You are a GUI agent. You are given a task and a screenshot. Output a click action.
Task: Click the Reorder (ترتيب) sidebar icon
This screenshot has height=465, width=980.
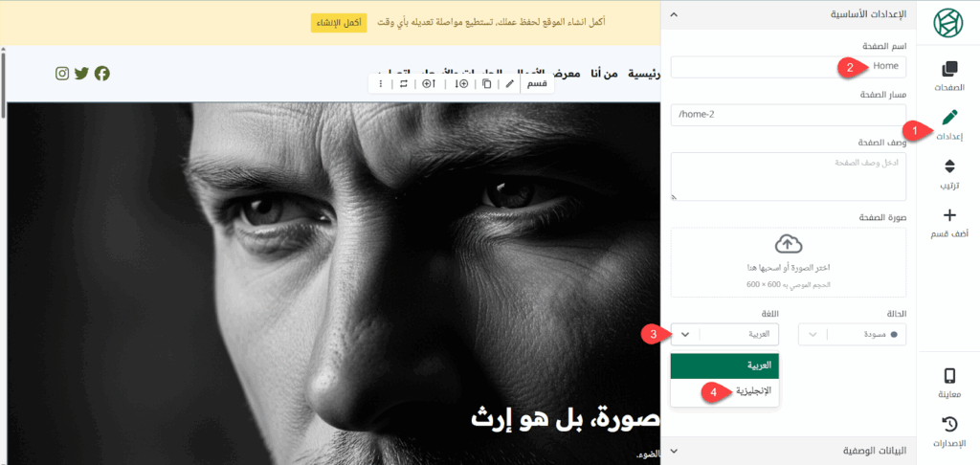(948, 174)
